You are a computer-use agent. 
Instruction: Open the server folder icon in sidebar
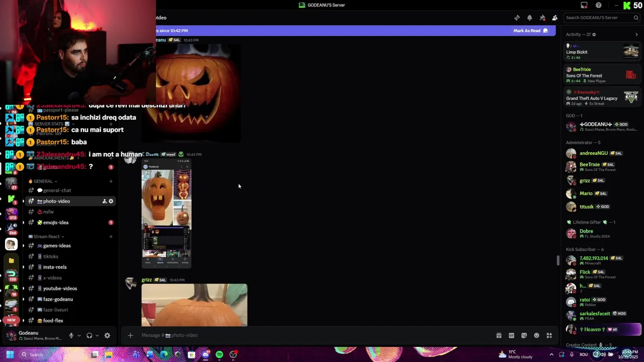11,260
